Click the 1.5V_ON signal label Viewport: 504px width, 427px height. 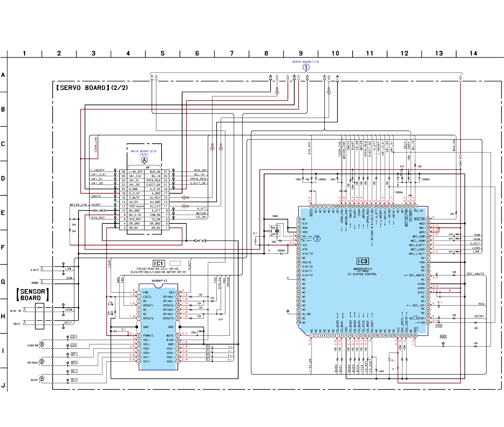tap(310, 365)
